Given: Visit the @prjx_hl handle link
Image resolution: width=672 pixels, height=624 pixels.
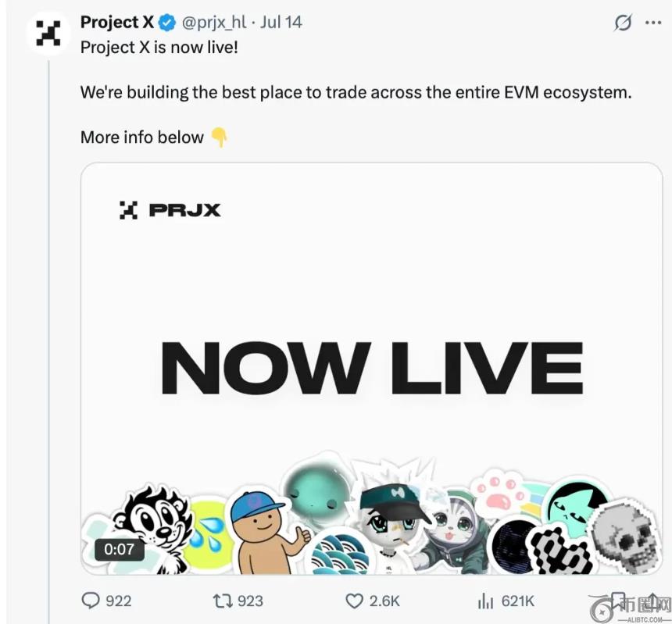Looking at the screenshot, I should pyautogui.click(x=213, y=23).
